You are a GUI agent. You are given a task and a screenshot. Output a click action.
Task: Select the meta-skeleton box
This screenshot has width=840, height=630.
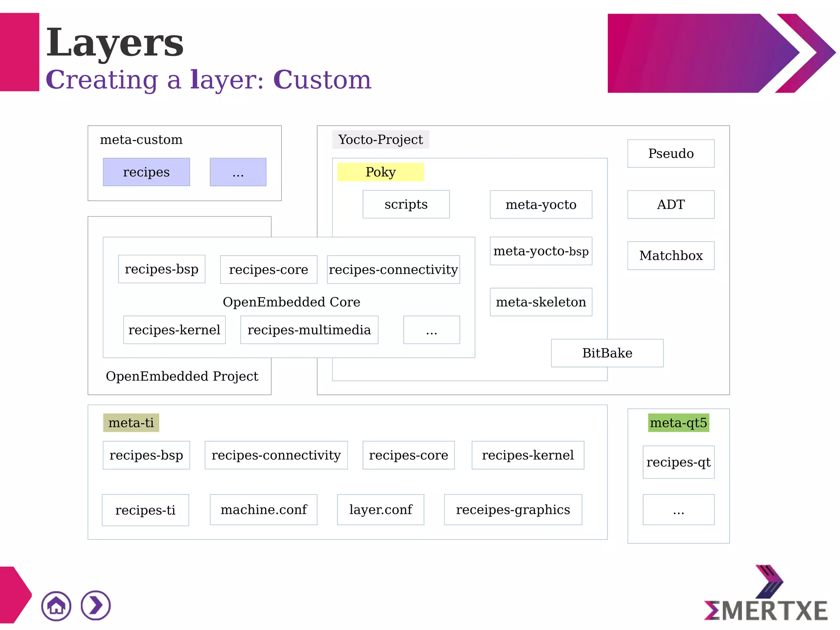click(x=541, y=302)
